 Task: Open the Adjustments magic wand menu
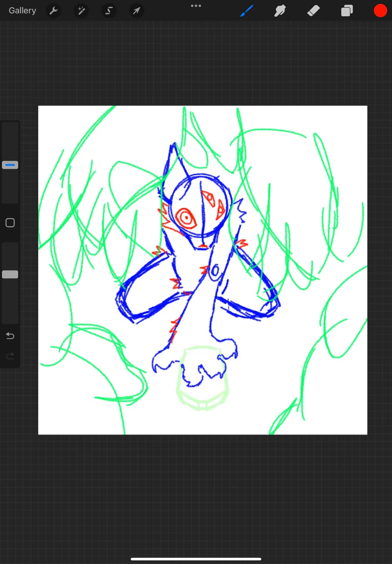point(81,11)
